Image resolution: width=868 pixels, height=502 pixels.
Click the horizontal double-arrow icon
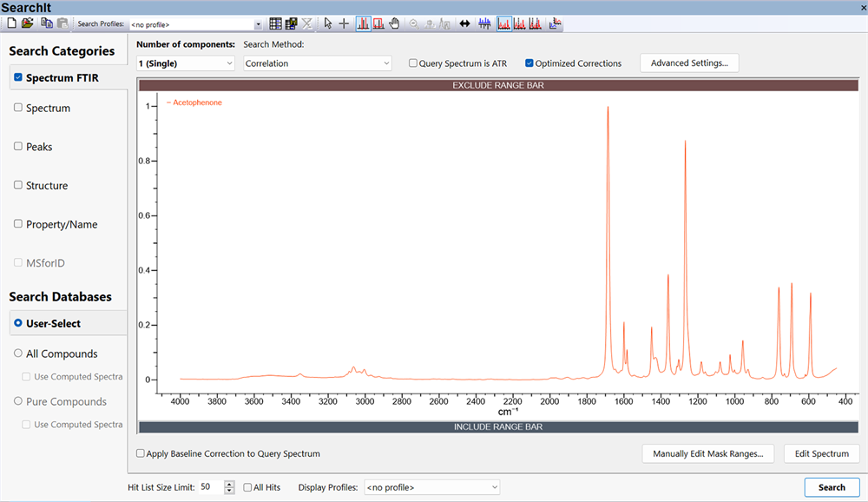coord(464,23)
